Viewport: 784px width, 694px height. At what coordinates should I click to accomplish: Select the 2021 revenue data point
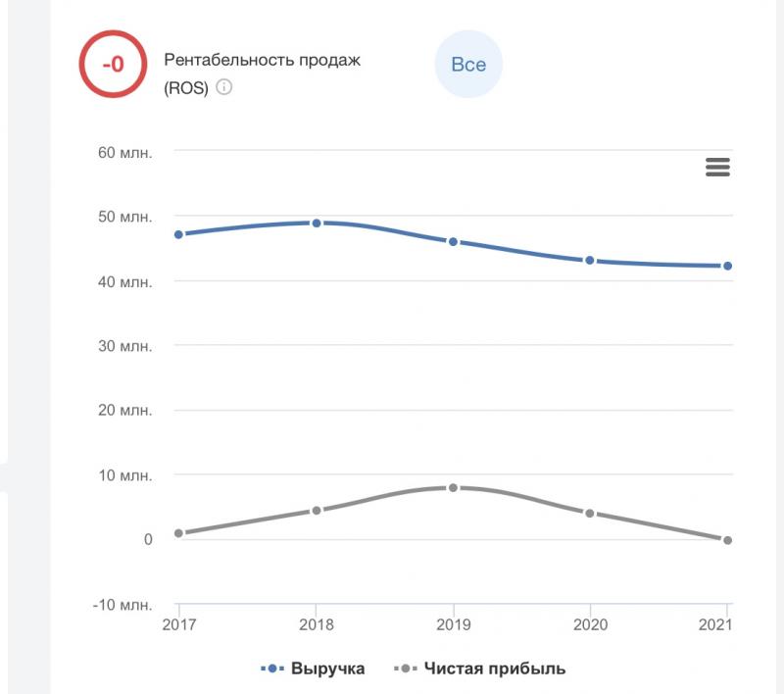tap(727, 266)
